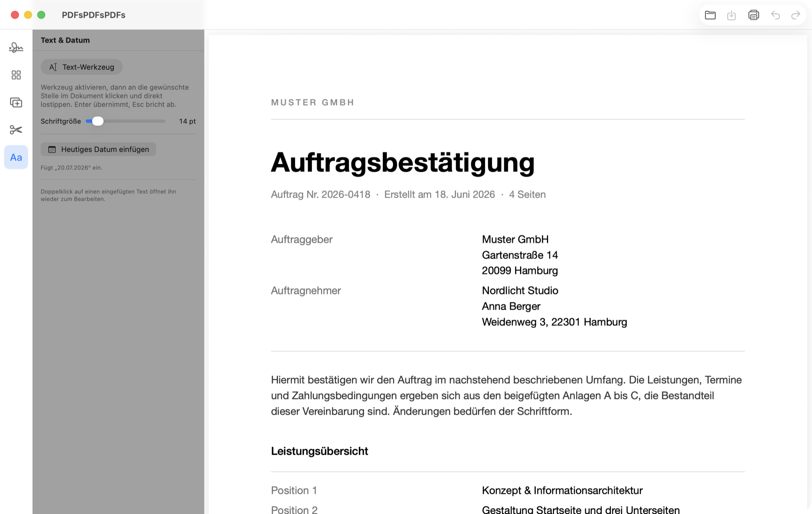Open the page grid overview icon
Screen dimensions: 812x514
tap(16, 75)
